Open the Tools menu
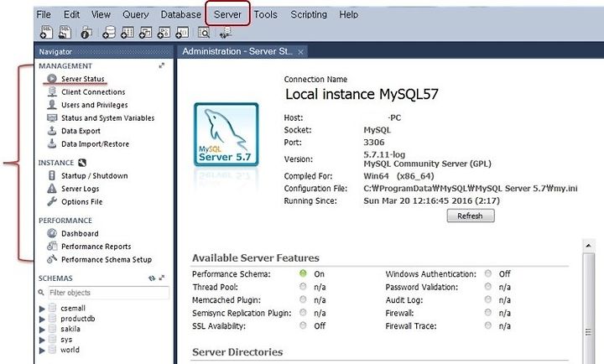This screenshot has width=604, height=364. coord(265,14)
